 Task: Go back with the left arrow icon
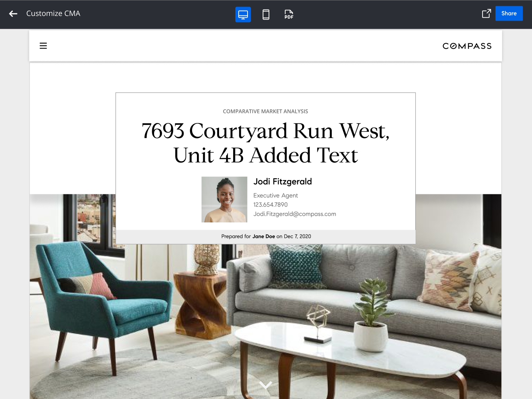point(13,14)
